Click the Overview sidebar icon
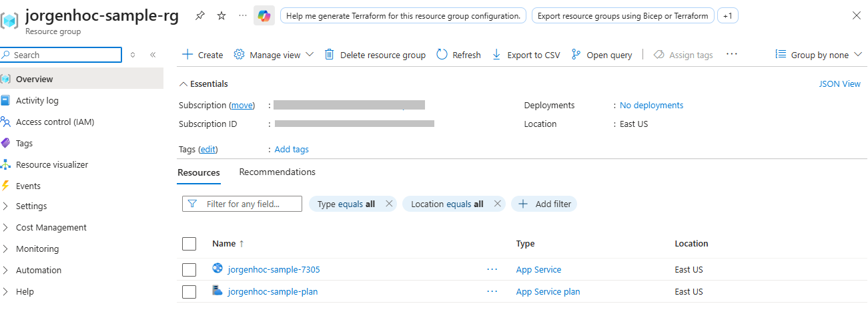The height and width of the screenshot is (316, 868). coord(6,79)
